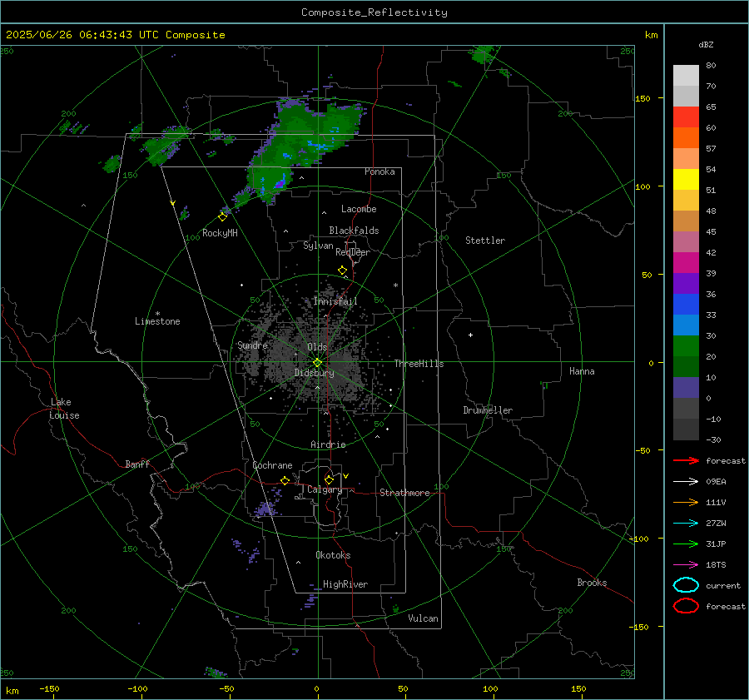Click the yellow diamond marker near RockyMH
The height and width of the screenshot is (700, 749).
coord(222,217)
